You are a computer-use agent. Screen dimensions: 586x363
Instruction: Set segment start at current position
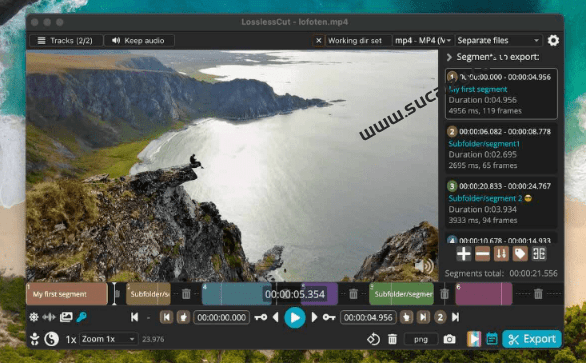coord(183,317)
